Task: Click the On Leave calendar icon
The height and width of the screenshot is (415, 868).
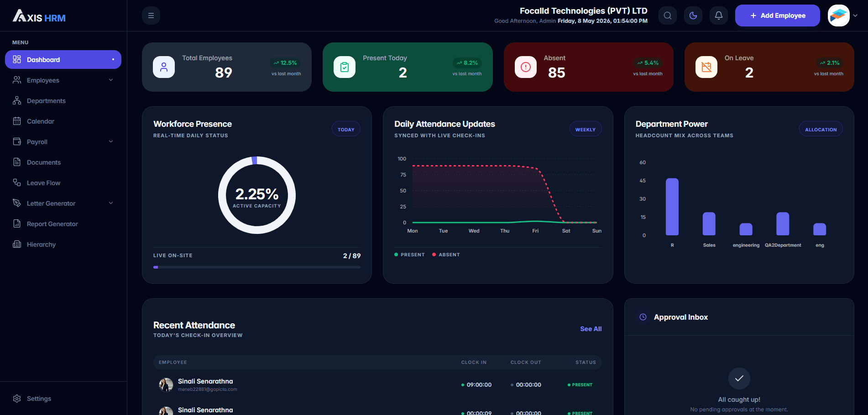Action: (706, 67)
